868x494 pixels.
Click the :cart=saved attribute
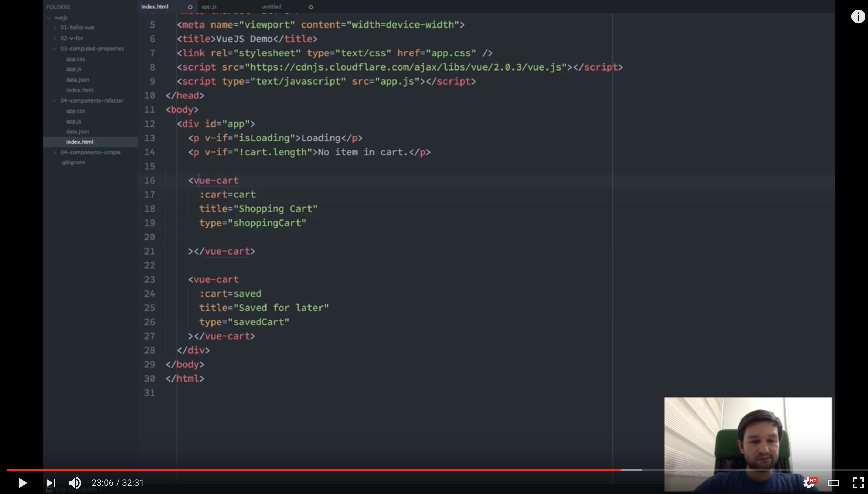point(230,294)
